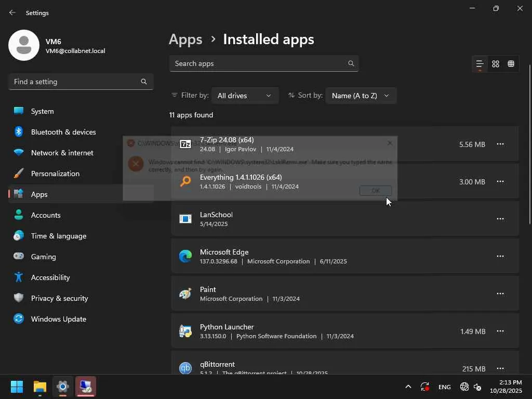This screenshot has width=532, height=399.
Task: Click the Windows Start button
Action: [17, 387]
